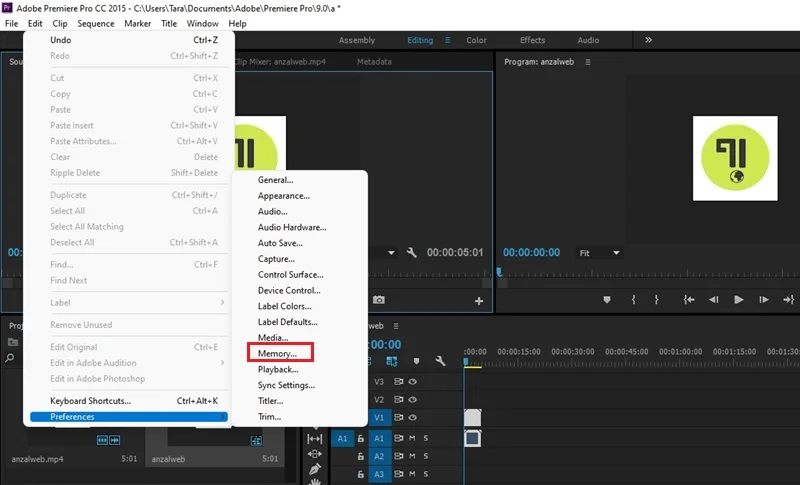This screenshot has height=485, width=800.
Task: Open timeline wrench display settings
Action: (440, 361)
